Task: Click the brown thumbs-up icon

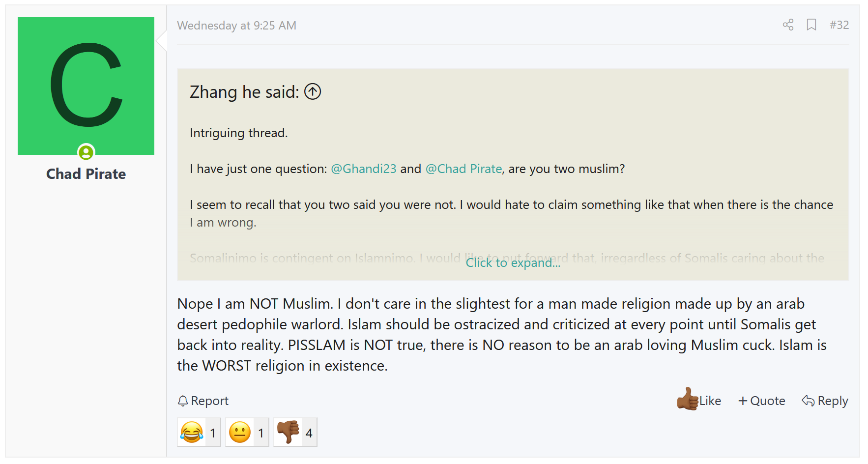Action: click(x=688, y=399)
